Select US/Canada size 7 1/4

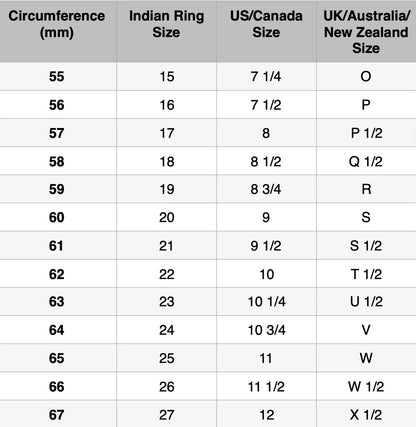coord(266,77)
